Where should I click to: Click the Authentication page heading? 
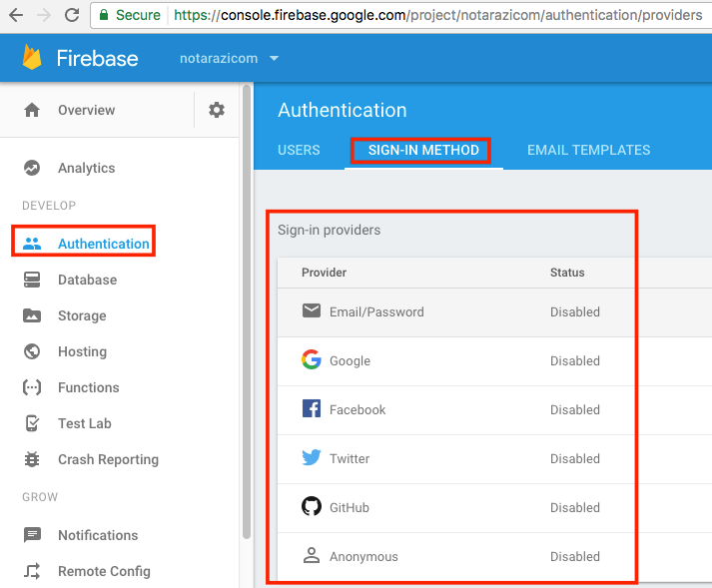pos(342,110)
